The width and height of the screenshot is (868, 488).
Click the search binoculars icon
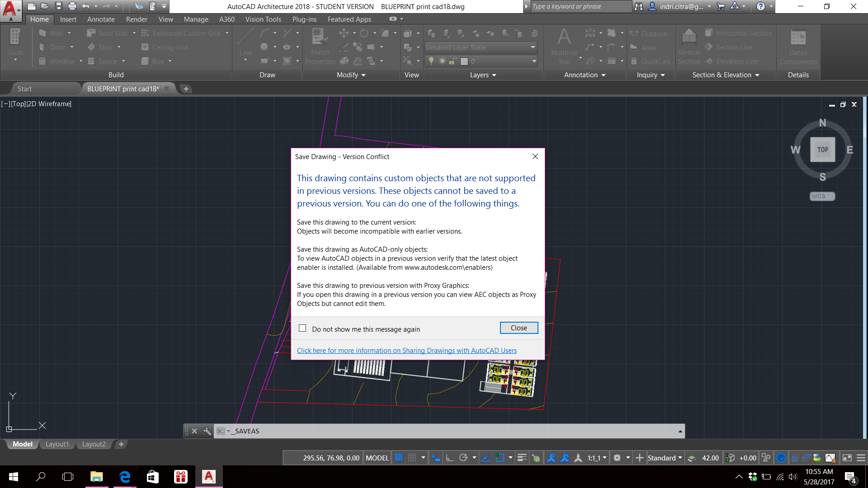[x=638, y=6]
